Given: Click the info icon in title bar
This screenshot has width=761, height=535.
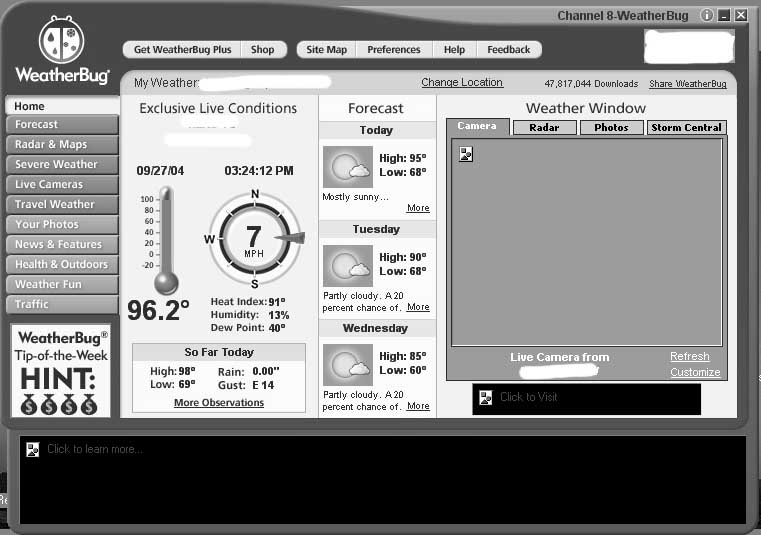Looking at the screenshot, I should click(706, 15).
